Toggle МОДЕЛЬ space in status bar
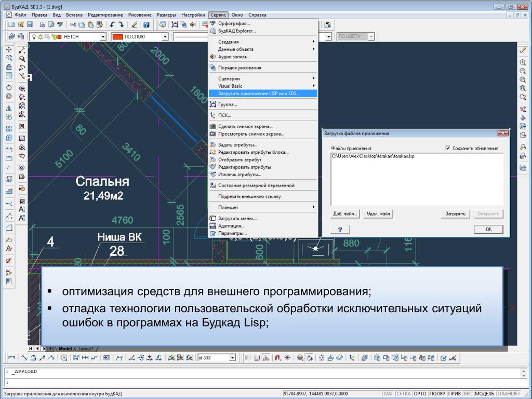Viewport: 532px width, 399px height. click(484, 394)
